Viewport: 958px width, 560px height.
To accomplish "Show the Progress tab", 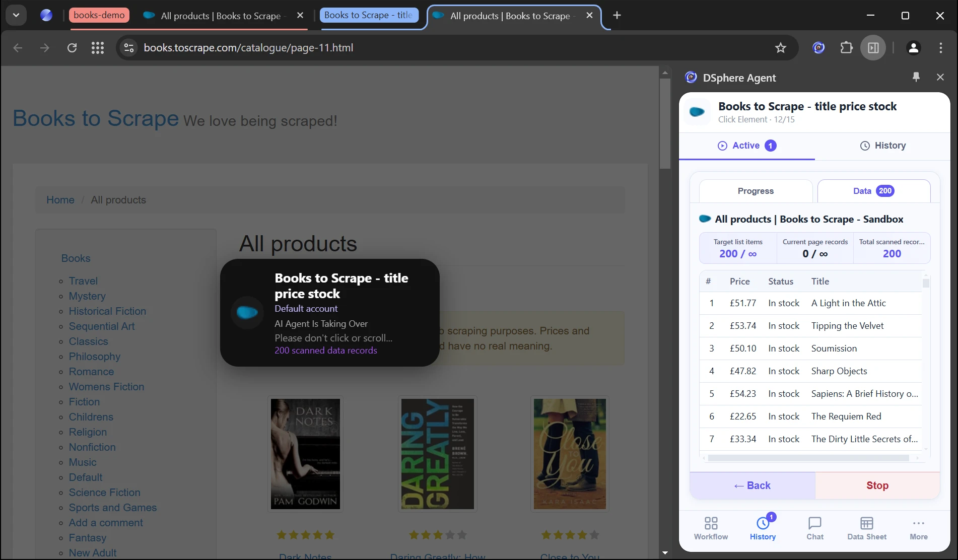I will [x=756, y=191].
